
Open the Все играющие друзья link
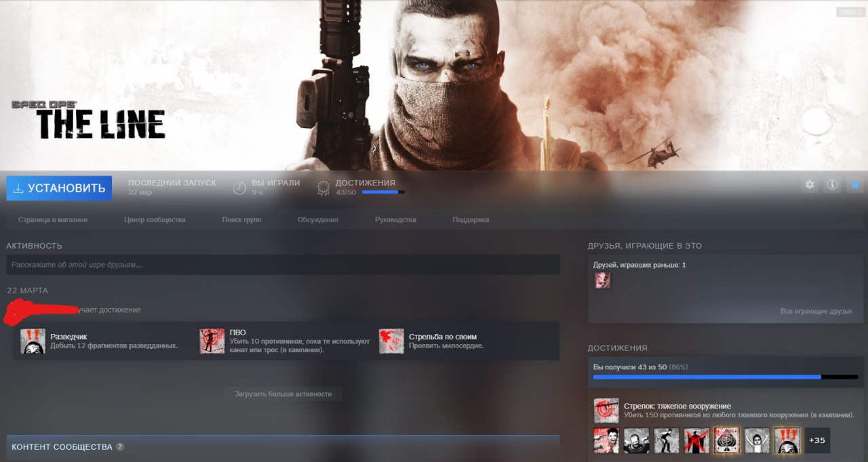[816, 311]
